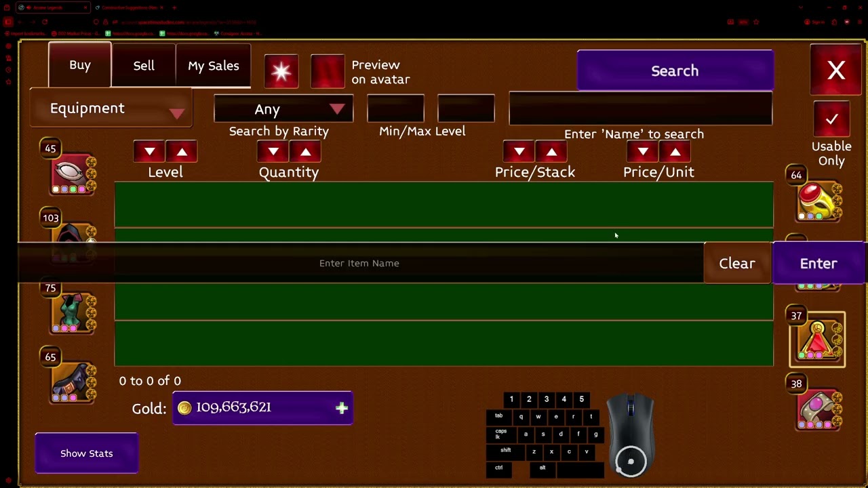
Task: Open the Sell tab
Action: pyautogui.click(x=144, y=66)
